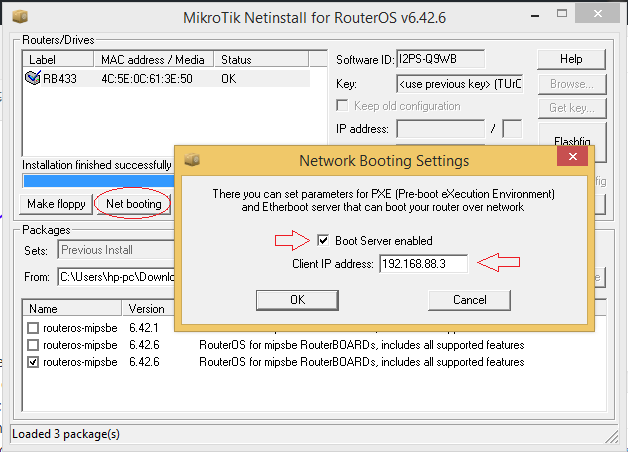Click the installation progress bar
Image resolution: width=628 pixels, height=452 pixels.
pyautogui.click(x=99, y=181)
